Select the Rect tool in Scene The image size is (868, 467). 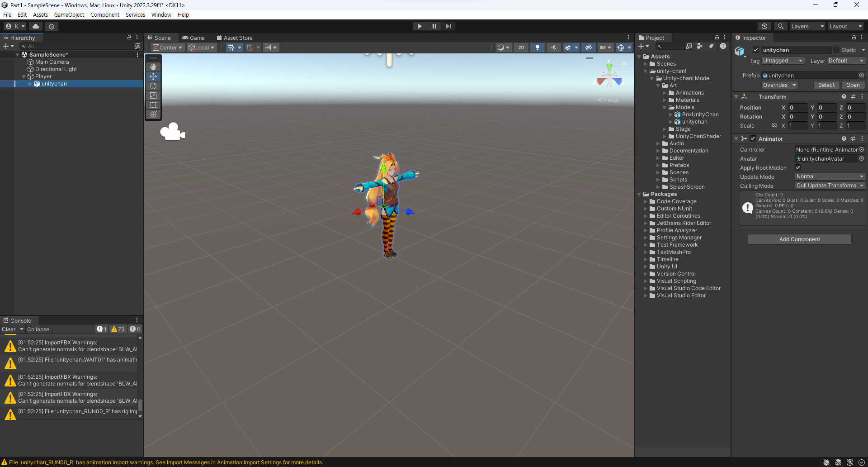(153, 105)
